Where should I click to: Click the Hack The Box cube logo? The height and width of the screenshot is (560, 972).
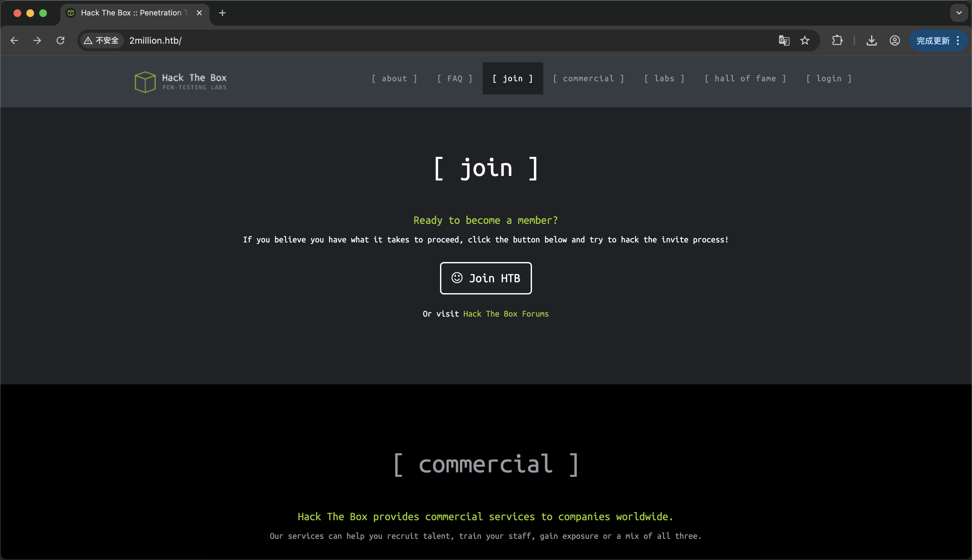[x=145, y=82]
